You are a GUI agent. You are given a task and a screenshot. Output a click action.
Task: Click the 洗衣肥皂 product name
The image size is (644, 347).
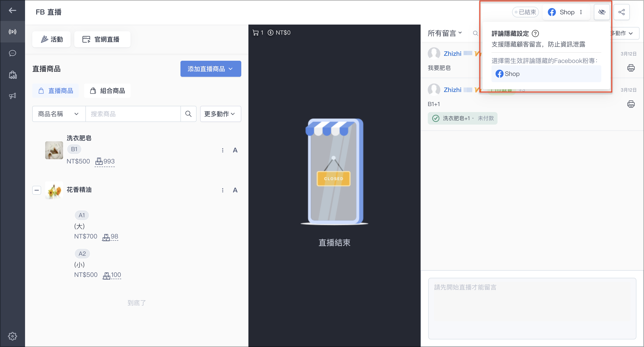click(x=79, y=138)
